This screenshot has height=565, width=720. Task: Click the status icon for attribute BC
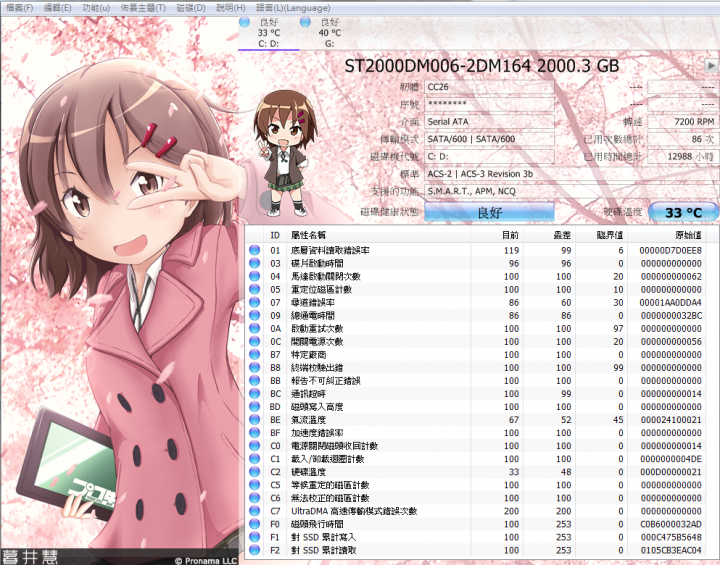point(254,394)
